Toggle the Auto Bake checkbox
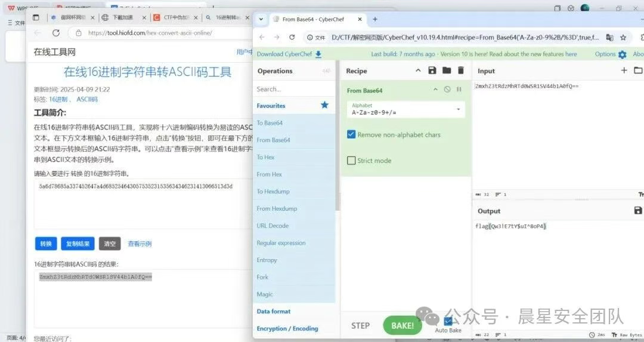 click(x=448, y=321)
